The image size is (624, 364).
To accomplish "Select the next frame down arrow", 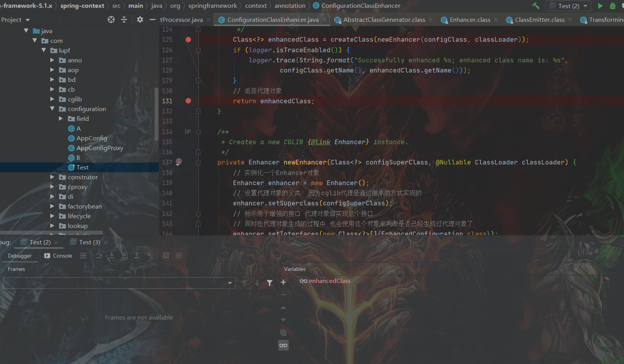I will click(257, 283).
